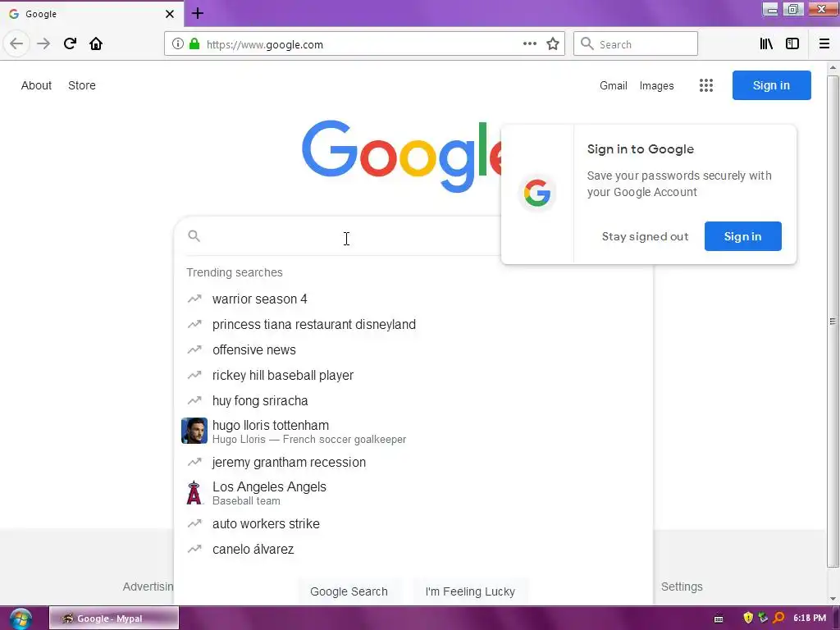Click the page vertical scrollbar

coord(833,322)
